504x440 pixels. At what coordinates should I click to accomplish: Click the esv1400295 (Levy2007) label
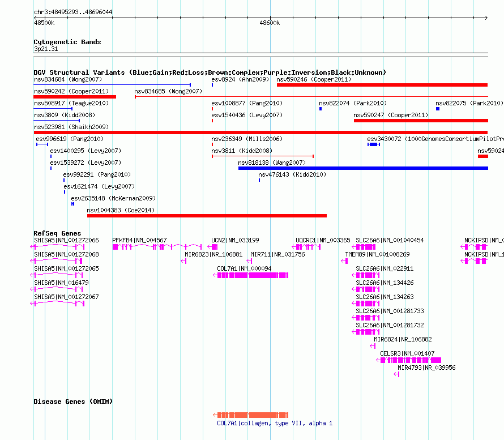[x=86, y=151]
